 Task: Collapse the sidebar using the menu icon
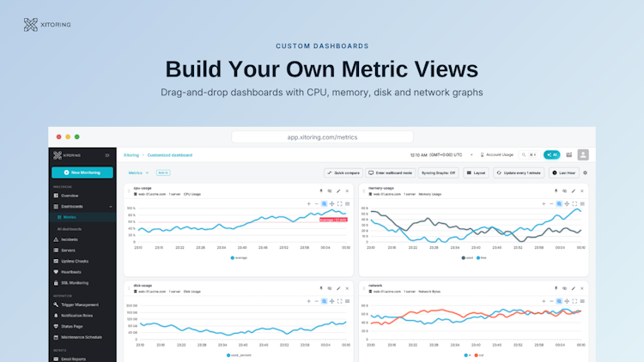click(x=107, y=155)
